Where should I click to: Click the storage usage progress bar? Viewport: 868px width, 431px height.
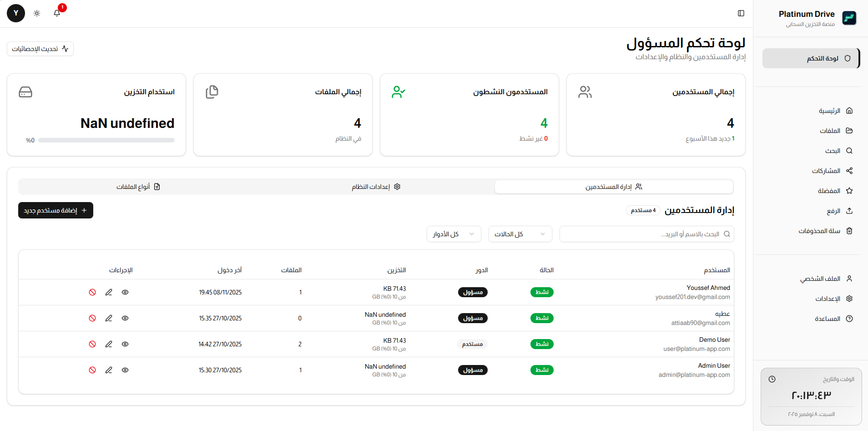pos(106,140)
